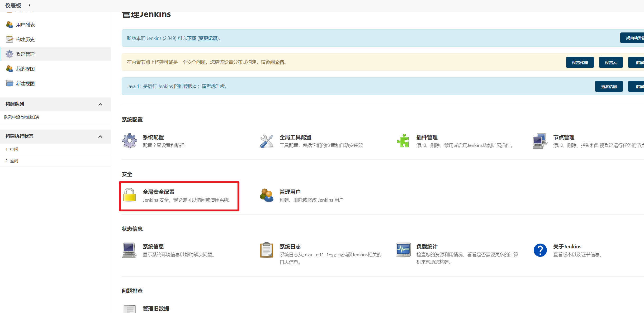Open System Information computer icon
Viewport: 644px width, 313px height.
click(x=129, y=250)
